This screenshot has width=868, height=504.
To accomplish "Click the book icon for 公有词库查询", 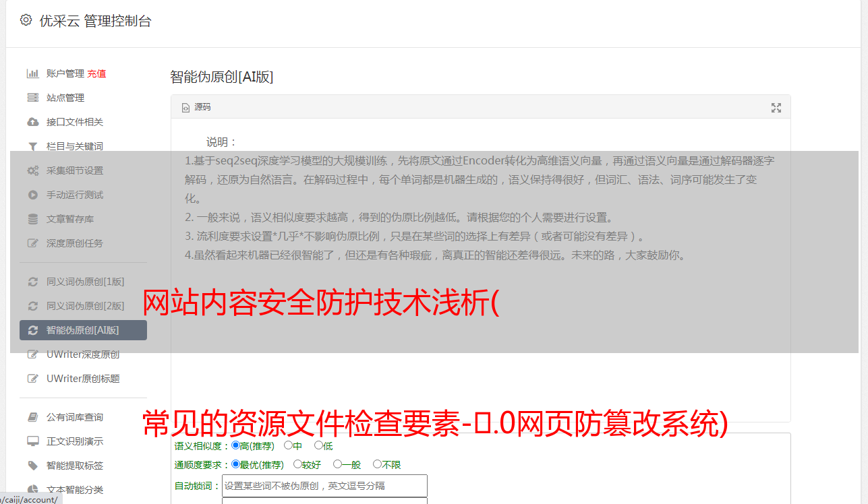I will (x=32, y=417).
